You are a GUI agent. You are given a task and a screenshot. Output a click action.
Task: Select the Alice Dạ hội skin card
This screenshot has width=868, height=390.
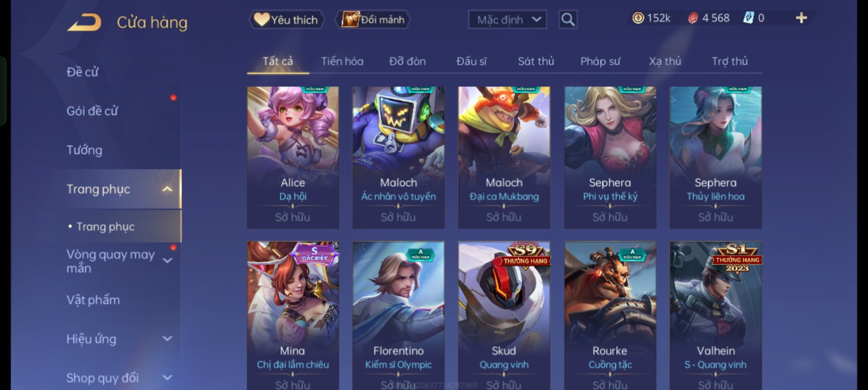coord(293,158)
